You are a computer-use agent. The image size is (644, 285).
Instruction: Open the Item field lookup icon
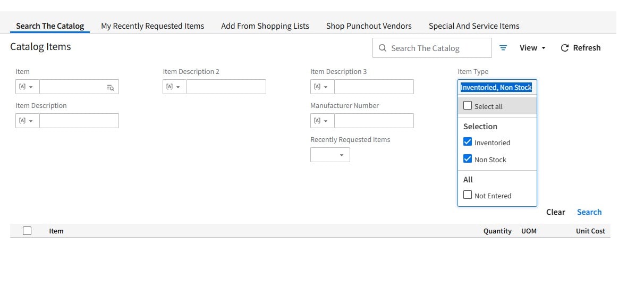110,87
